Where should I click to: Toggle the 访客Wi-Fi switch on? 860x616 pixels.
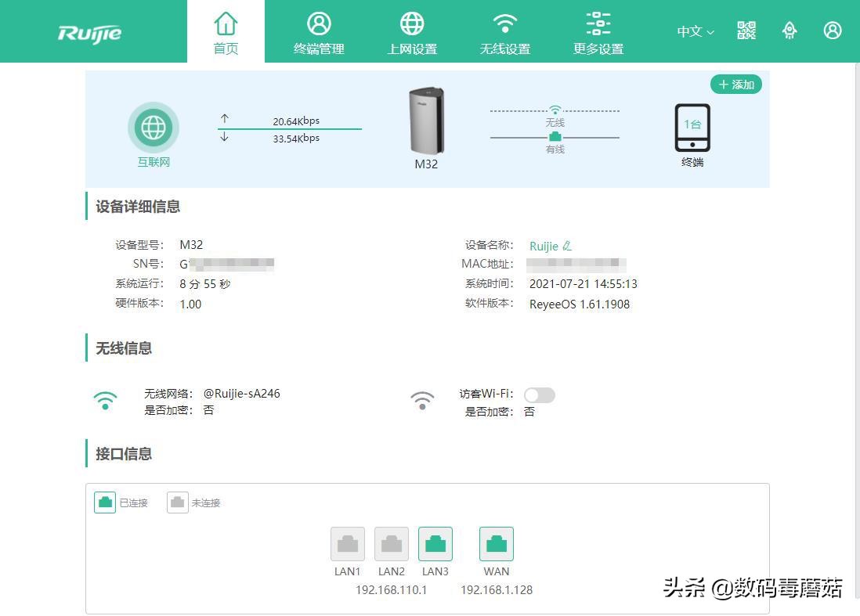pos(539,394)
